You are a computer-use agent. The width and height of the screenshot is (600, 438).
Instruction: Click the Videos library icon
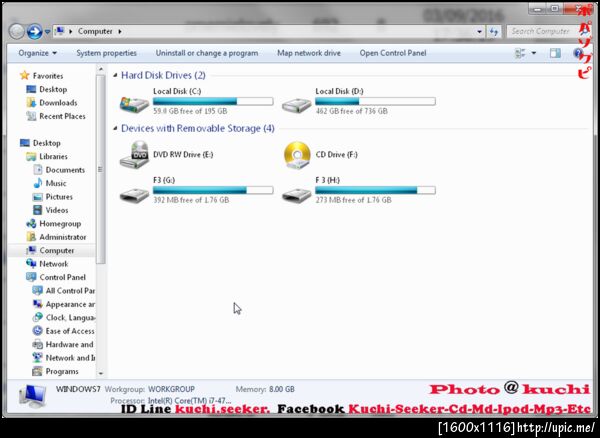coord(38,210)
